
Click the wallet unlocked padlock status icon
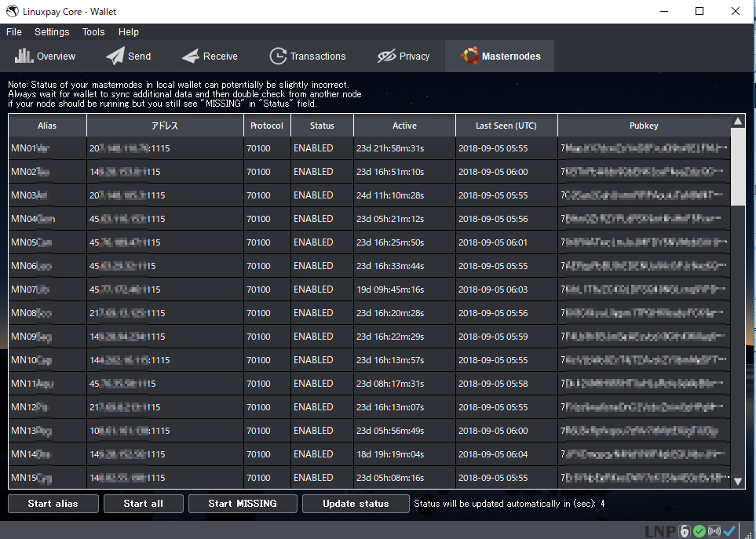pos(685,530)
